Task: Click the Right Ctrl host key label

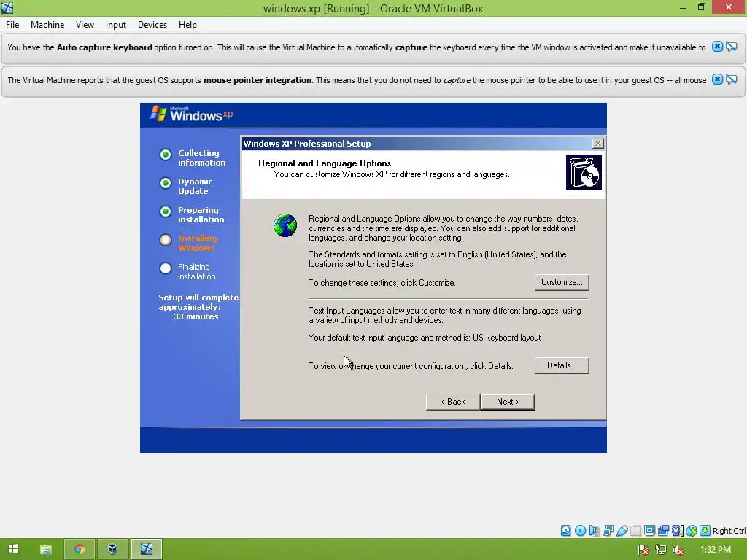Action: (x=729, y=531)
